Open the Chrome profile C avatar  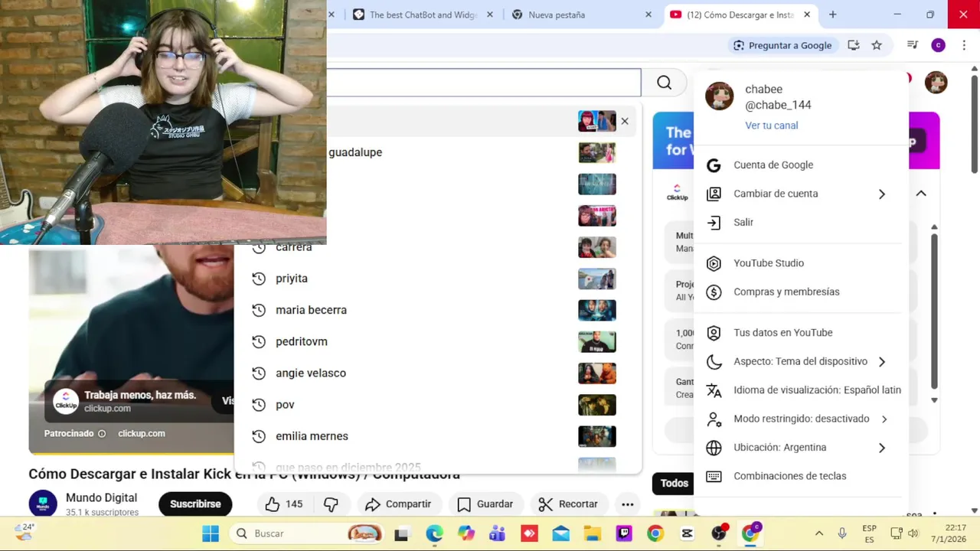(x=938, y=45)
